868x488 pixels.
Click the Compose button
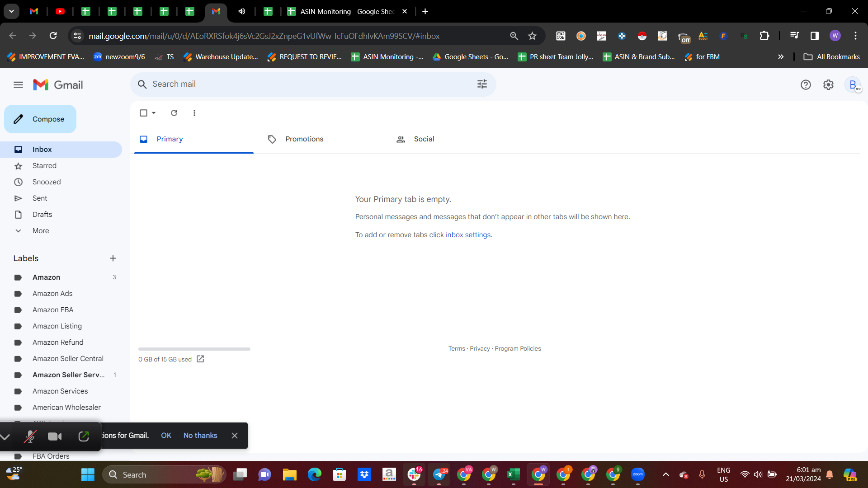40,119
